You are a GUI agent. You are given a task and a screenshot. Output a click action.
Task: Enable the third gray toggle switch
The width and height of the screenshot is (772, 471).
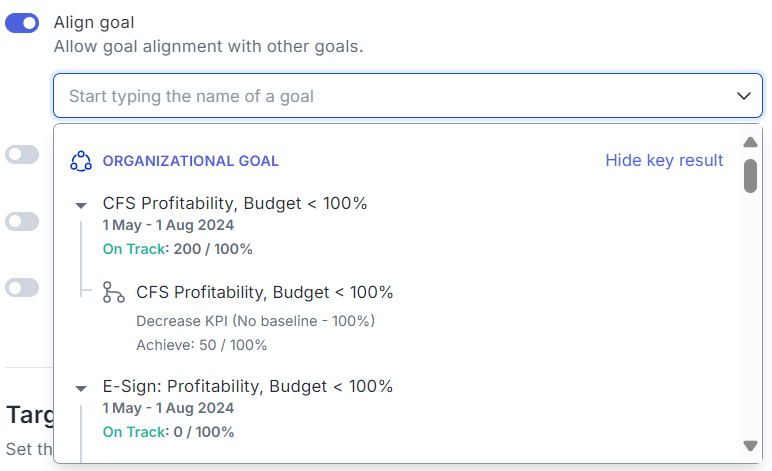pos(22,287)
